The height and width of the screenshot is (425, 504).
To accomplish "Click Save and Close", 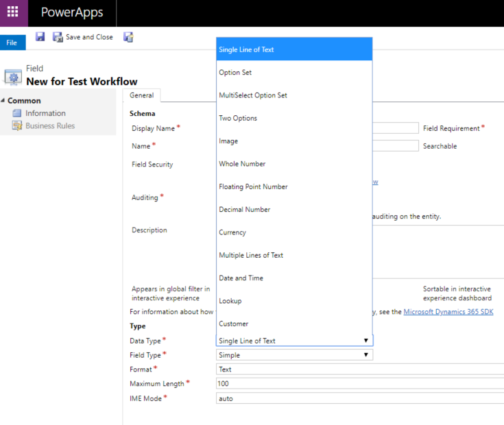I will (x=83, y=37).
